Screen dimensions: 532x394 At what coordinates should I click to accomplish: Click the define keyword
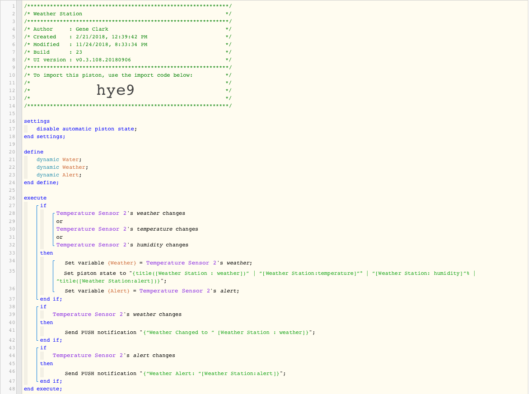point(33,152)
